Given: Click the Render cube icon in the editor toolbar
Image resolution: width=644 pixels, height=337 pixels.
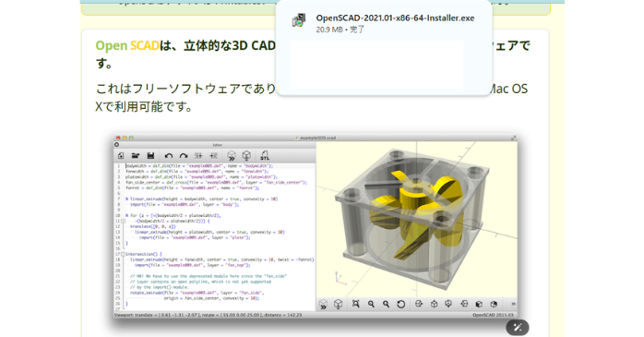Looking at the screenshot, I should pyautogui.click(x=246, y=155).
